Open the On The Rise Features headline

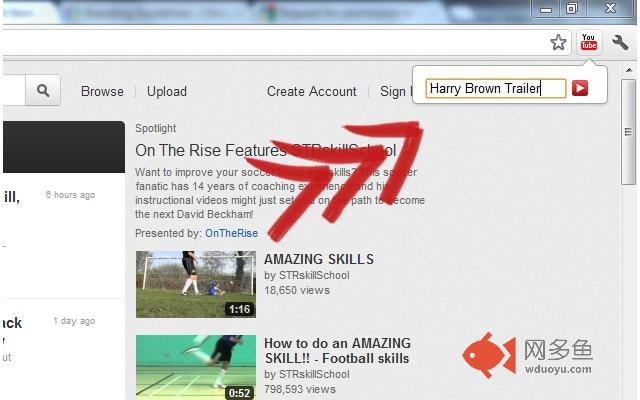pyautogui.click(x=266, y=150)
